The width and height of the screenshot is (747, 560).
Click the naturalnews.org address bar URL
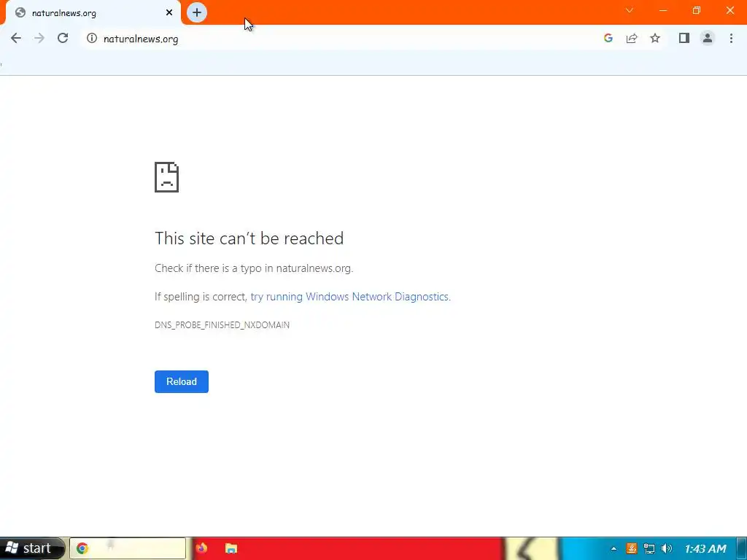tap(141, 39)
